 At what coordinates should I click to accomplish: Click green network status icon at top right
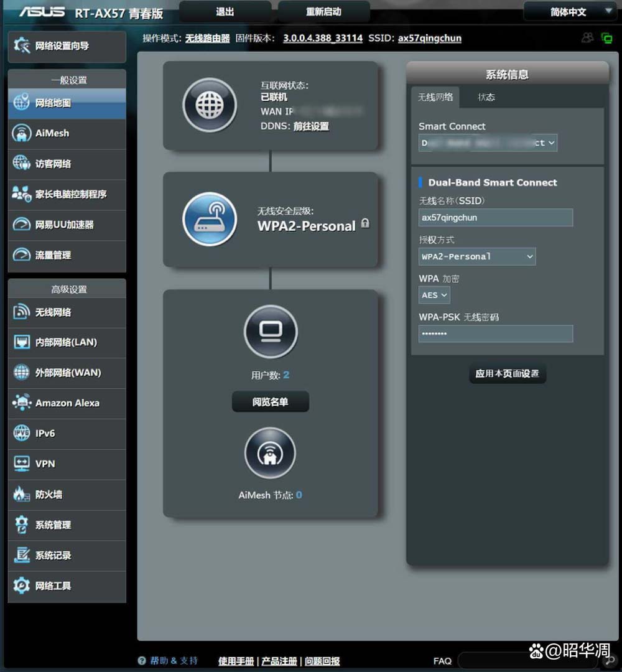click(x=606, y=39)
